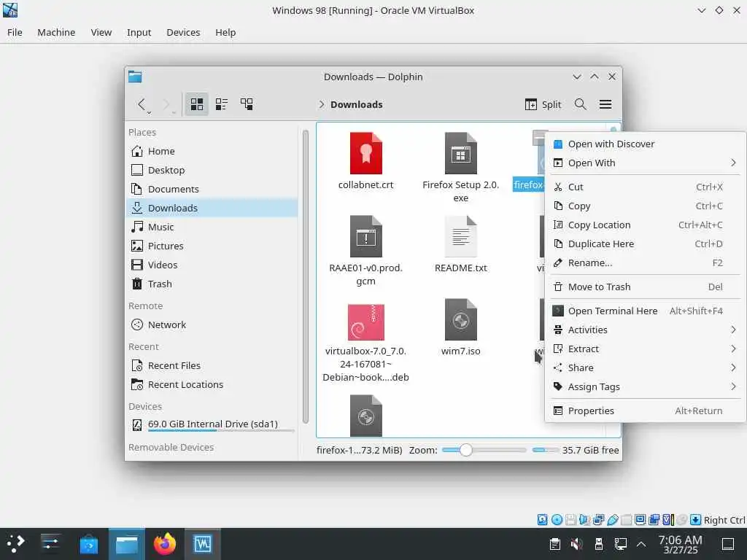Choose Copy Location in context menu
The image size is (747, 560).
[645, 225]
